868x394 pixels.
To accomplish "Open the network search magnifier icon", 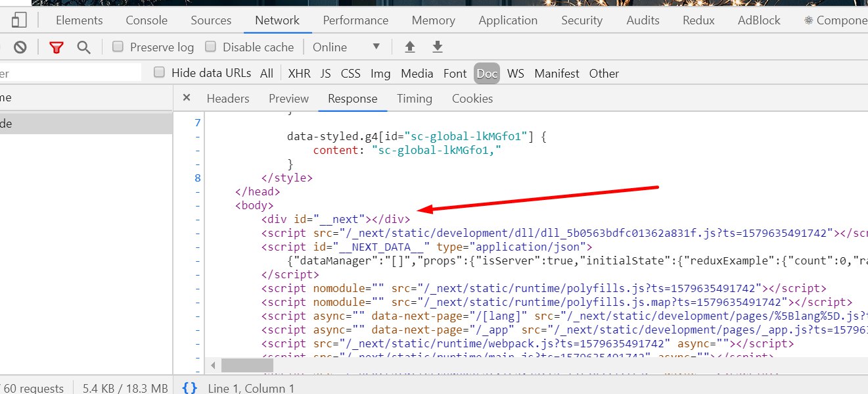I will pos(83,47).
